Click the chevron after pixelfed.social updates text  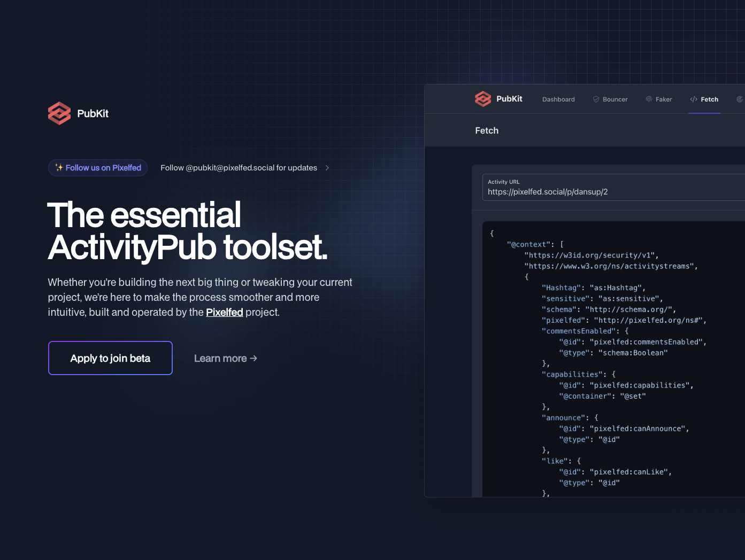click(327, 168)
